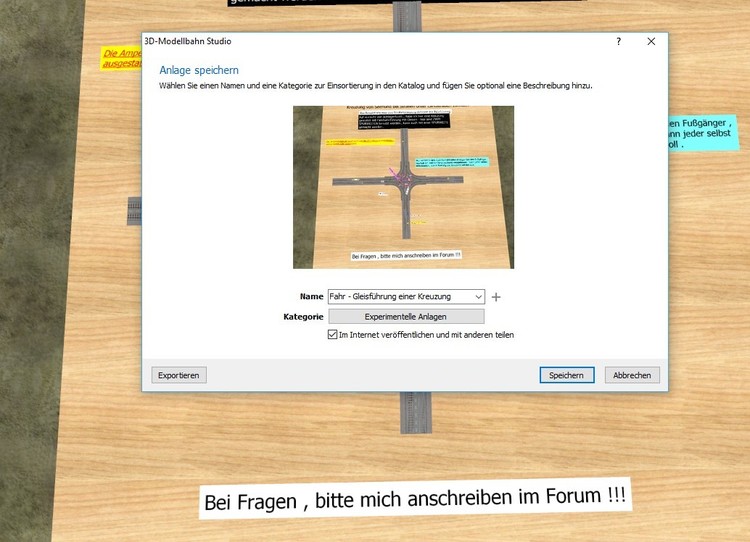Click the cyan 'Fußgänger' note in the scene
The height and width of the screenshot is (542, 750).
[x=703, y=133]
